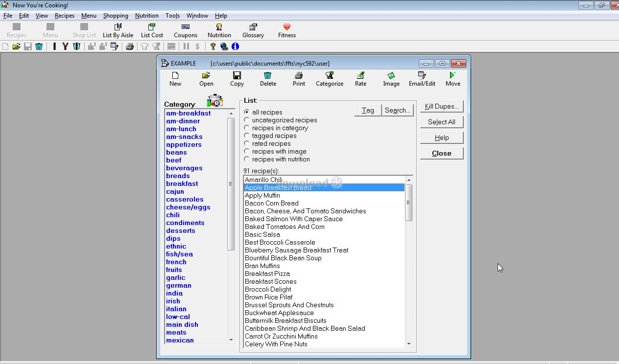Open the View menu
Image resolution: width=619 pixels, height=364 pixels.
pyautogui.click(x=42, y=16)
